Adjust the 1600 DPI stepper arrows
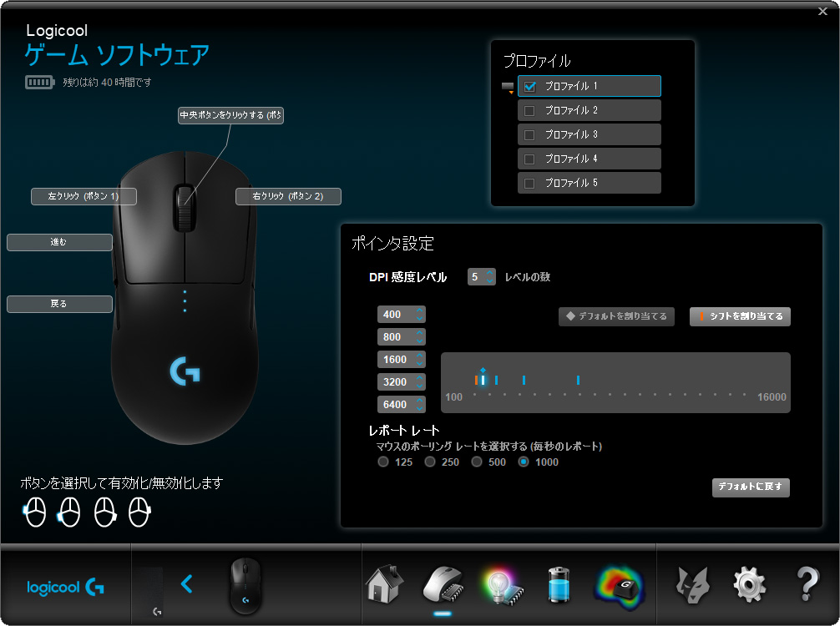The image size is (840, 626). coord(420,359)
